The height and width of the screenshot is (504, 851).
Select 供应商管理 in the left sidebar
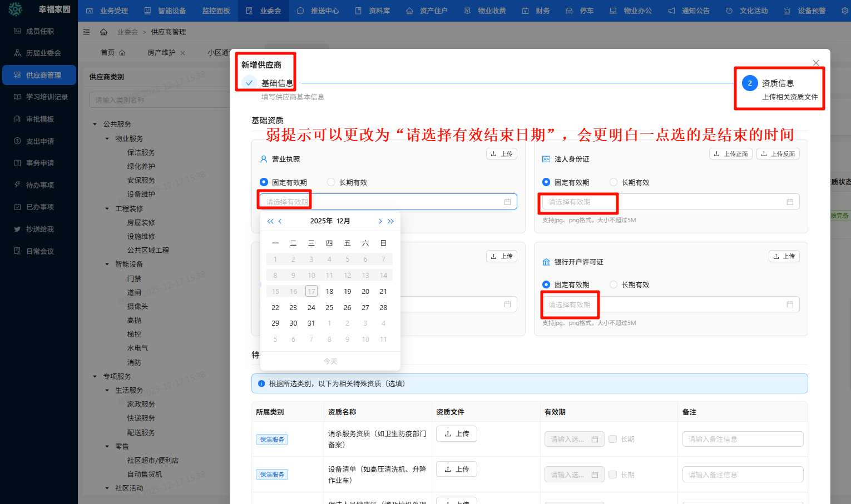39,75
